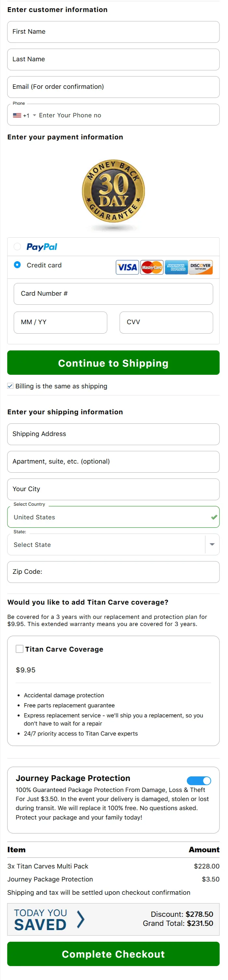
Task: Select the Credit card payment option
Action: click(17, 265)
